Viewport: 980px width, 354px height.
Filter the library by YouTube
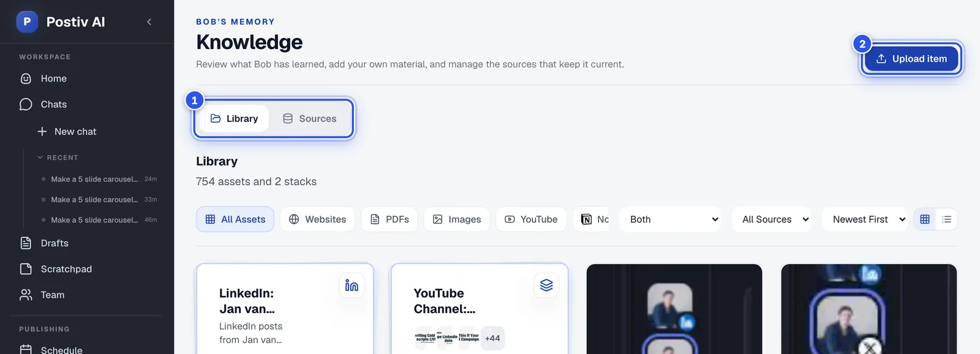(x=531, y=219)
